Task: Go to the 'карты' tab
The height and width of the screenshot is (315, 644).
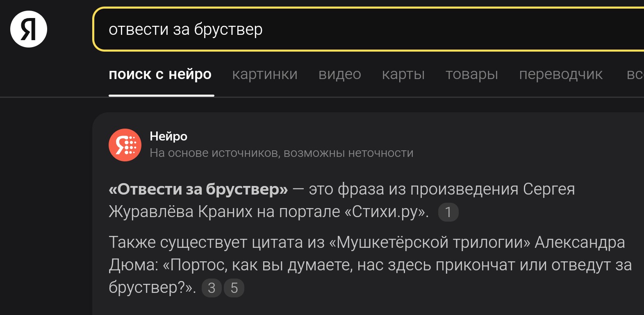Action: coord(403,75)
